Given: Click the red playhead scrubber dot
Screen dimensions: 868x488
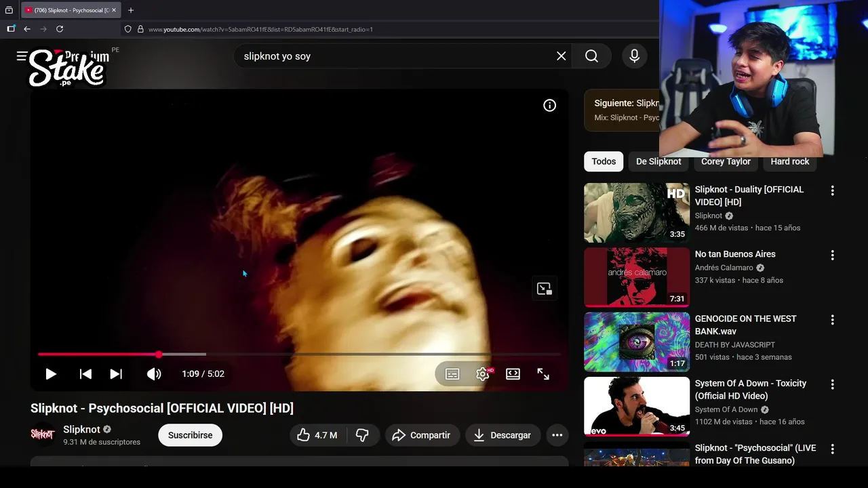Looking at the screenshot, I should coord(159,354).
